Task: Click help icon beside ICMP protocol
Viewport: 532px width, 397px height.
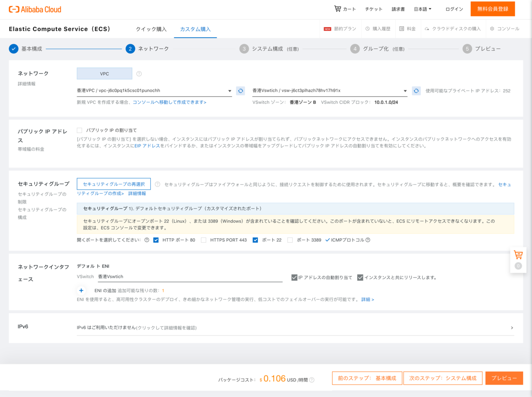Action: (x=368, y=240)
